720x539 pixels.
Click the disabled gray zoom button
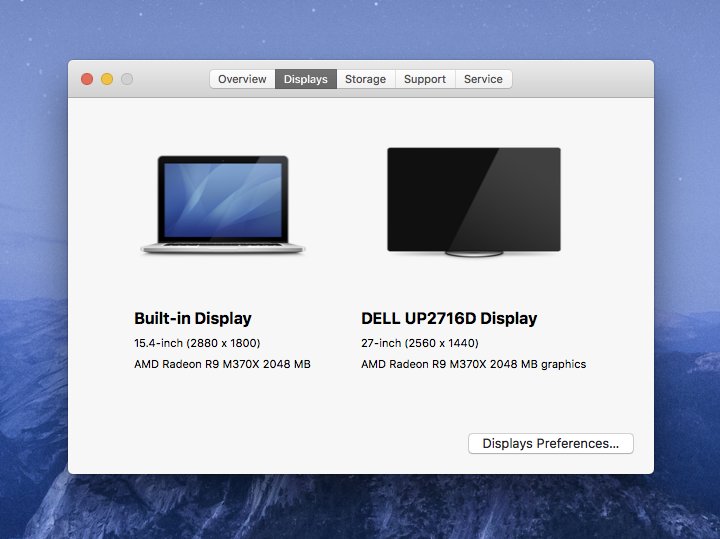pyautogui.click(x=127, y=79)
